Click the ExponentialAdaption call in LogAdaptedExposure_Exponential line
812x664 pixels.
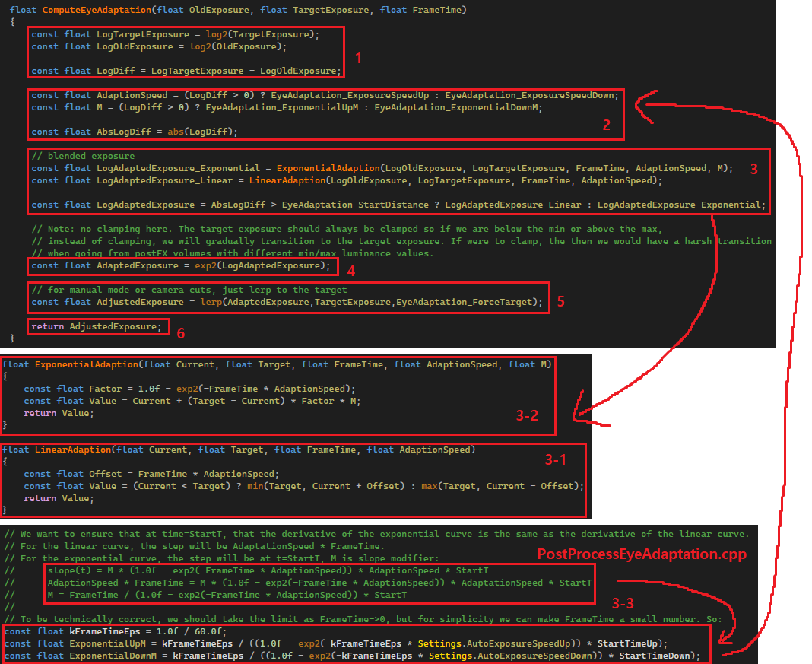click(x=328, y=168)
